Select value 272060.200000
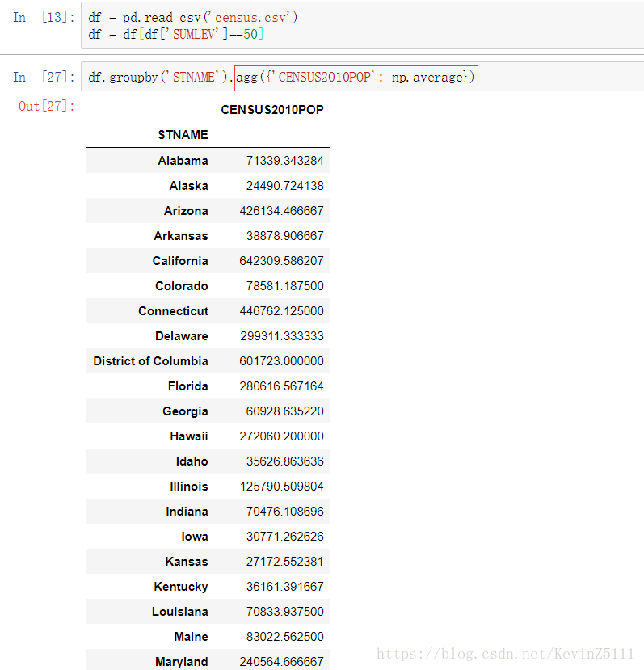This screenshot has height=670, width=644. tap(282, 436)
